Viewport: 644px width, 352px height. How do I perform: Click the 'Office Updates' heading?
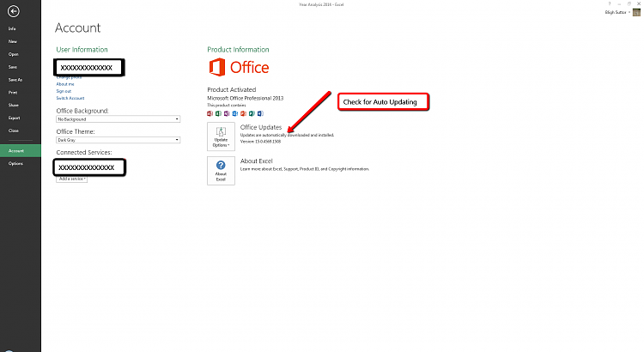pos(261,127)
